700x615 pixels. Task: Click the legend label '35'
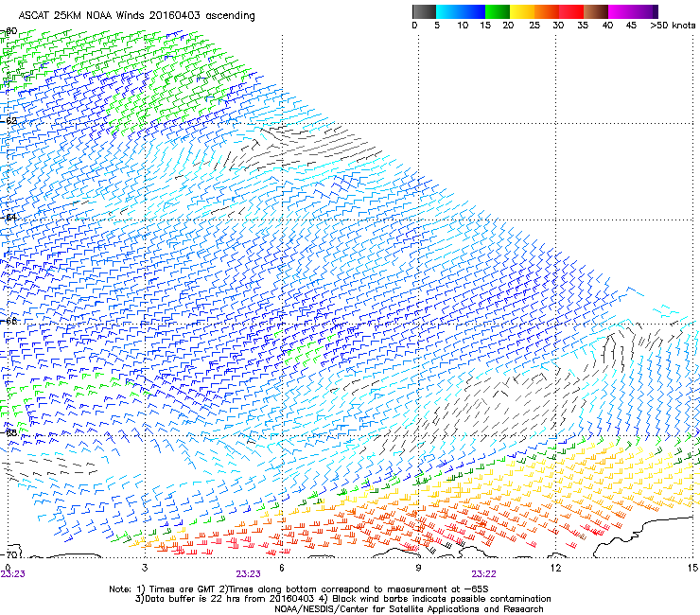[x=583, y=26]
